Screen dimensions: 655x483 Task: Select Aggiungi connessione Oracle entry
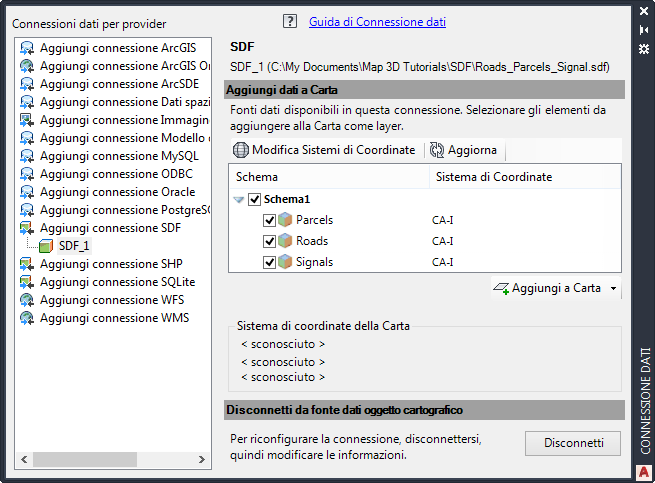click(x=110, y=192)
